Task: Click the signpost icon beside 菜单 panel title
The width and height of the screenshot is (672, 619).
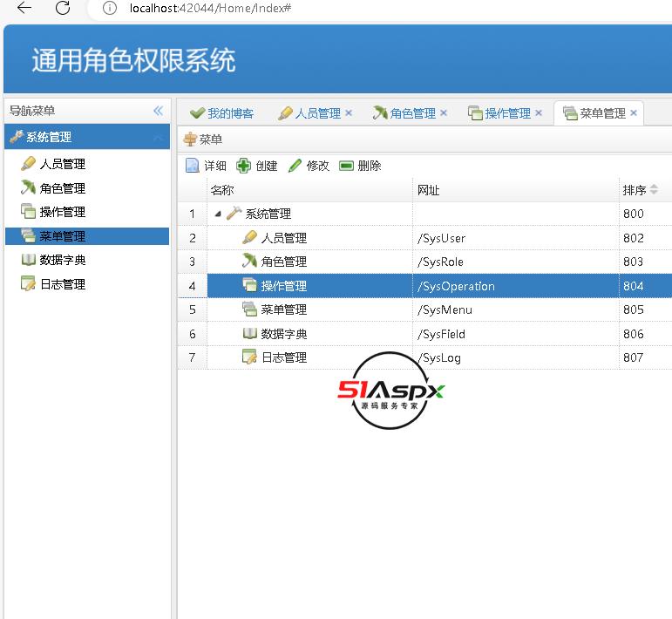Action: [190, 139]
